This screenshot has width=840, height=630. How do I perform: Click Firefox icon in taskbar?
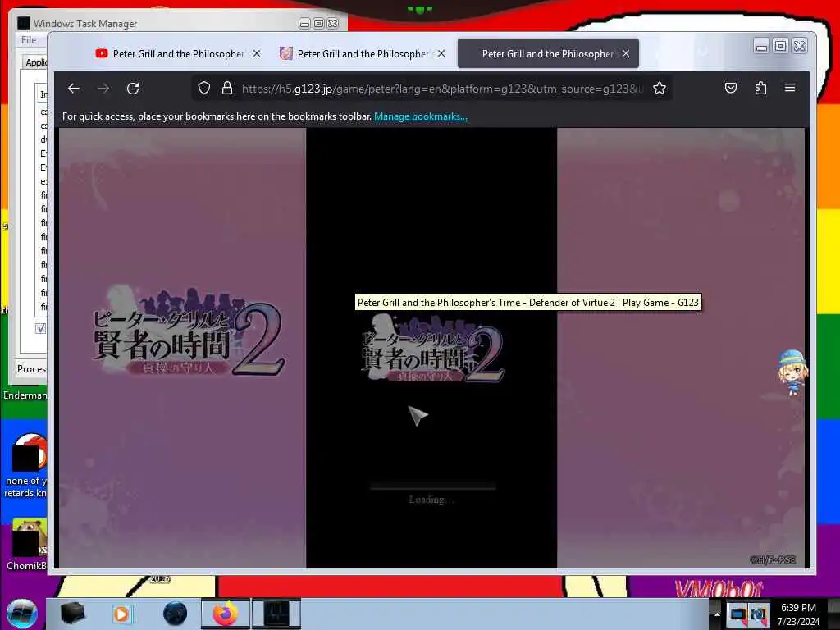[225, 614]
